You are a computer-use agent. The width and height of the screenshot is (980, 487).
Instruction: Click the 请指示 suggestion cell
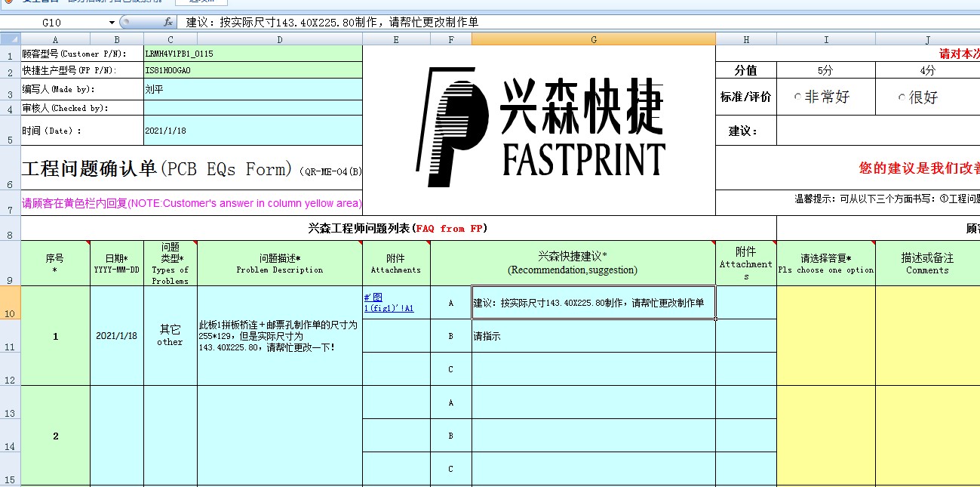(x=594, y=336)
